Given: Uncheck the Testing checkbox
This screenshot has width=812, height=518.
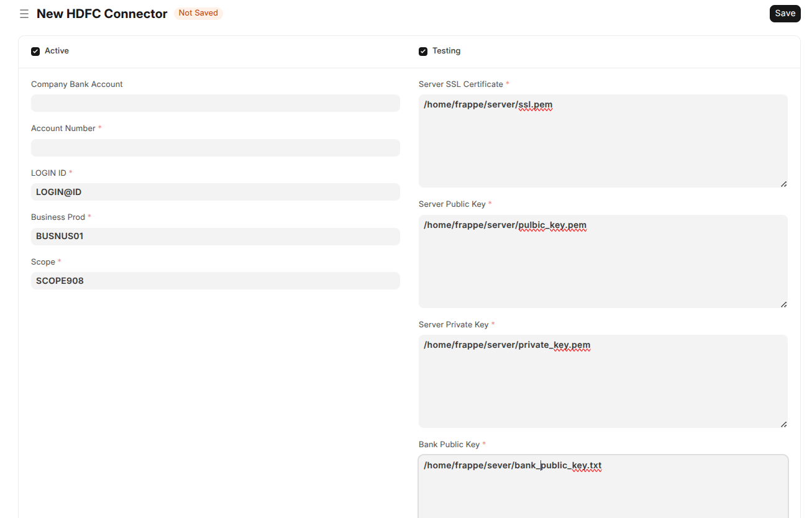Looking at the screenshot, I should tap(423, 52).
